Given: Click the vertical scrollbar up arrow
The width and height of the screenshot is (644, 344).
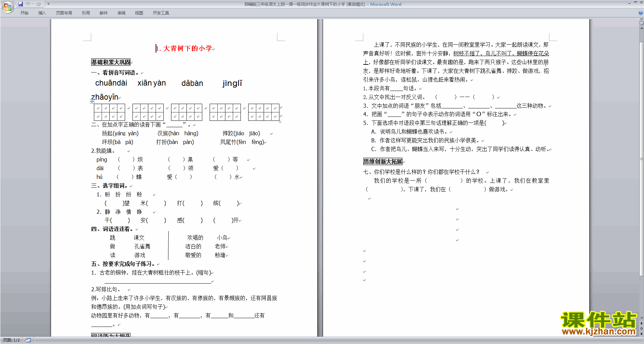Looking at the screenshot, I should point(641,28).
